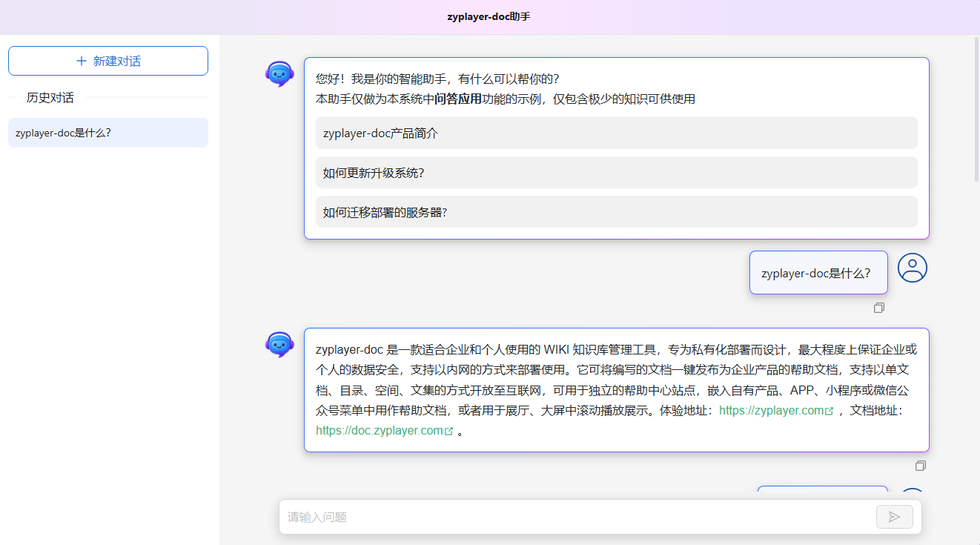Click the user avatar beside question bubble

point(913,268)
